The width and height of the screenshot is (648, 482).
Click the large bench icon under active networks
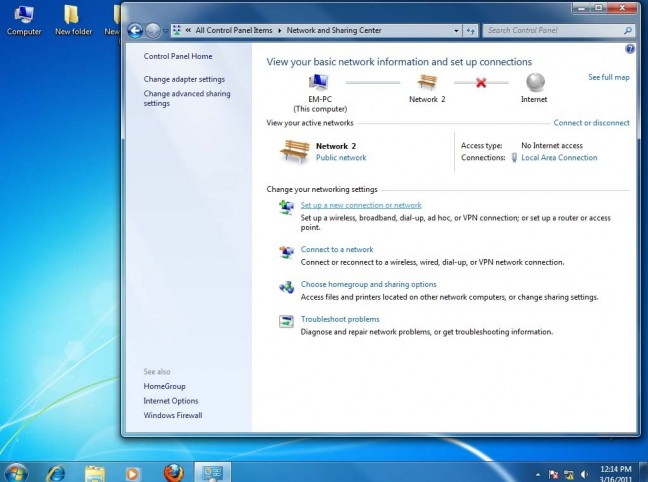(x=295, y=151)
